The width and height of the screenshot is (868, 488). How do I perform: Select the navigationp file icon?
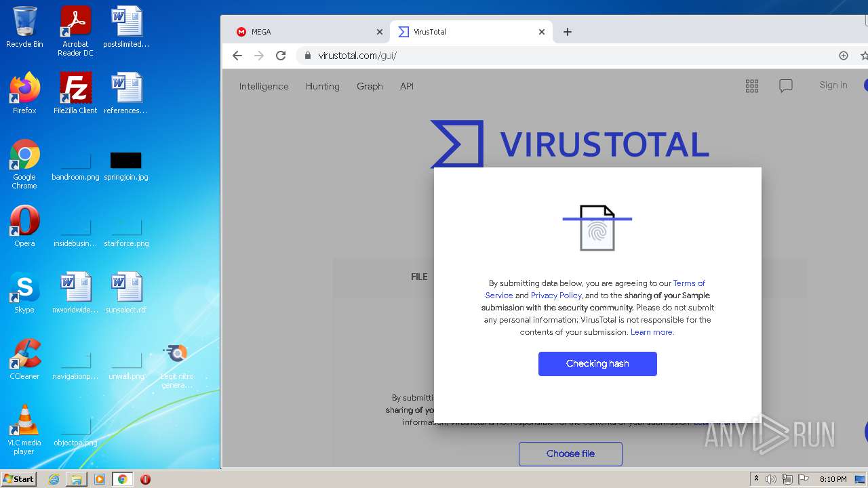pos(75,366)
